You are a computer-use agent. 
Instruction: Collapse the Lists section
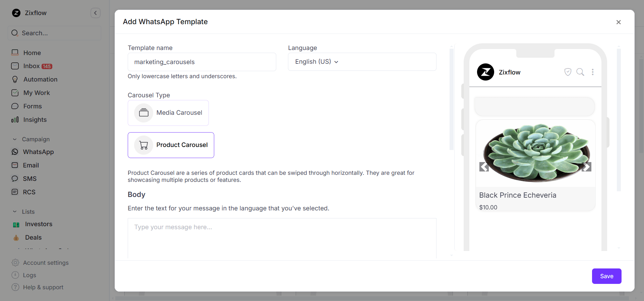14,211
